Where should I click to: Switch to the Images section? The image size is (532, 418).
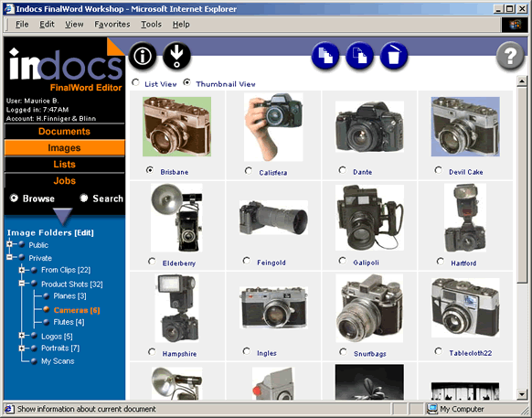pyautogui.click(x=65, y=147)
